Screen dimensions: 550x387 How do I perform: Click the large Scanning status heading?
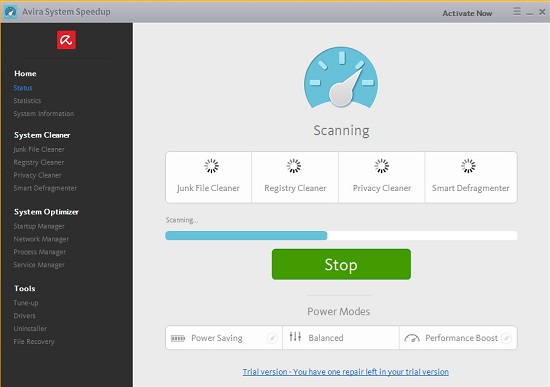click(341, 131)
